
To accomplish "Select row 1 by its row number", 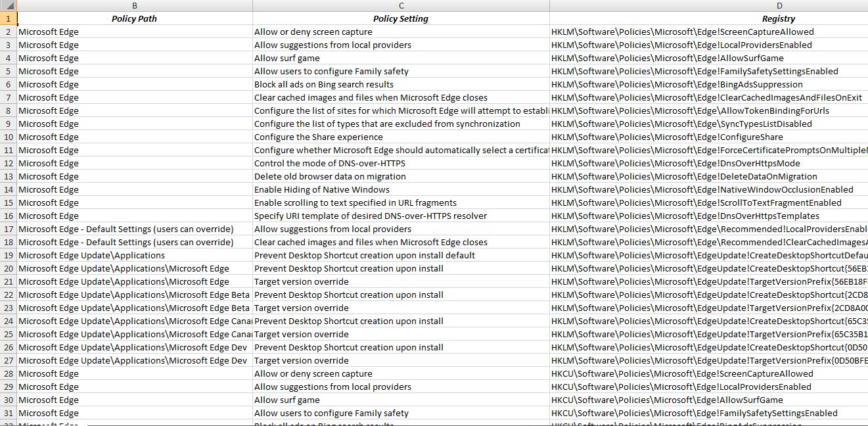I will (x=9, y=18).
